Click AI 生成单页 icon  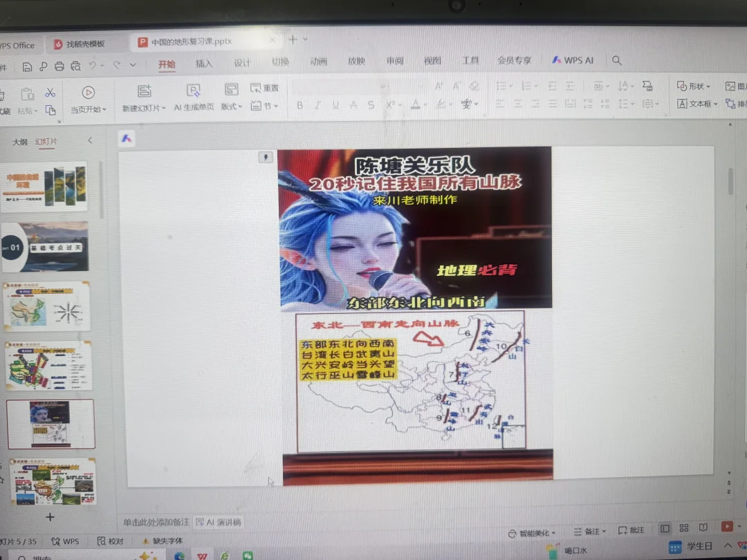pos(193,90)
